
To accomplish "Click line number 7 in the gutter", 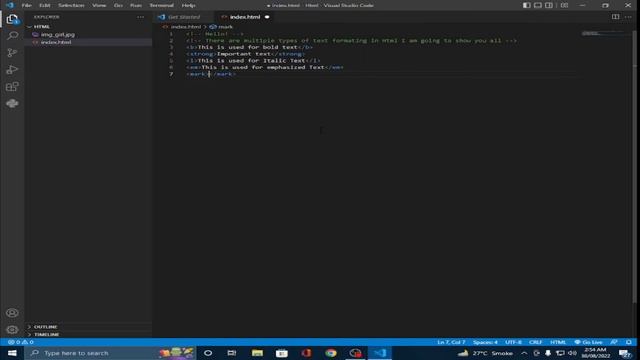I will click(x=171, y=74).
